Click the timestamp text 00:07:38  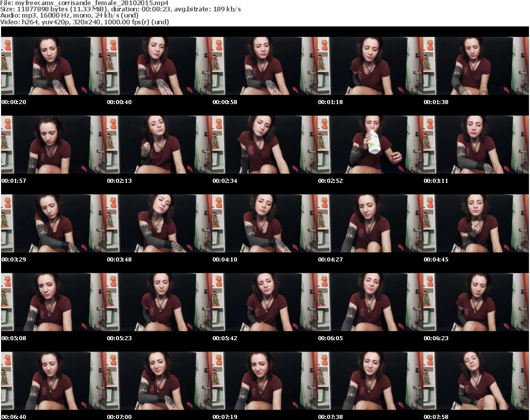(x=331, y=417)
